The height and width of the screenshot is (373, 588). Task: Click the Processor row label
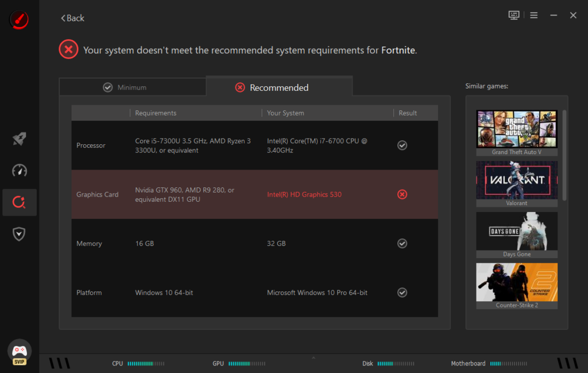click(91, 145)
